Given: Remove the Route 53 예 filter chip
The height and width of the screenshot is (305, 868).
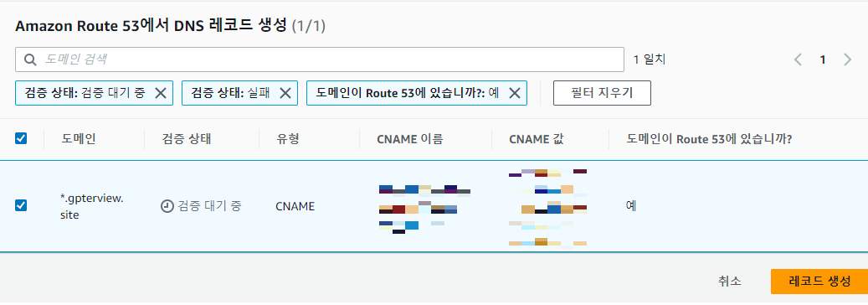Looking at the screenshot, I should click(514, 93).
